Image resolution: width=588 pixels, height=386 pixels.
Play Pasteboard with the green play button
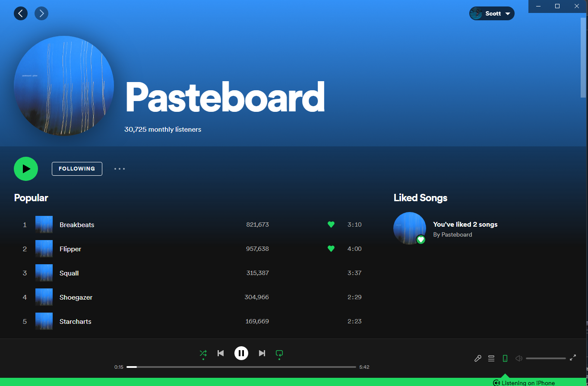coord(26,169)
